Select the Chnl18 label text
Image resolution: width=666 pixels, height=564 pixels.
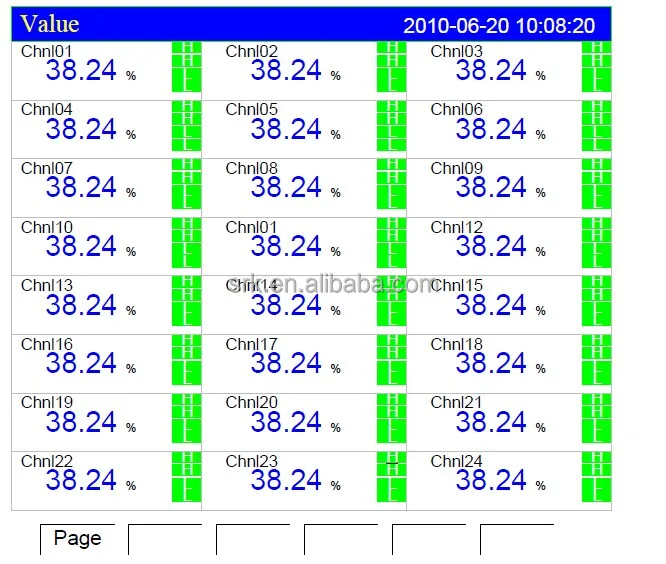(457, 344)
